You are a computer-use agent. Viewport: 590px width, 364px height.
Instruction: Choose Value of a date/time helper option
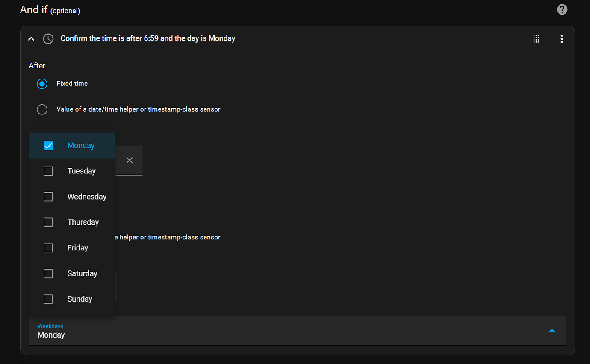pos(42,109)
